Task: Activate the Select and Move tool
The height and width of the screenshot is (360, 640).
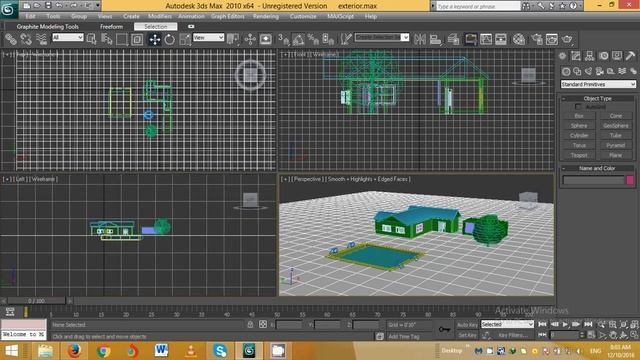Action: (x=155, y=39)
